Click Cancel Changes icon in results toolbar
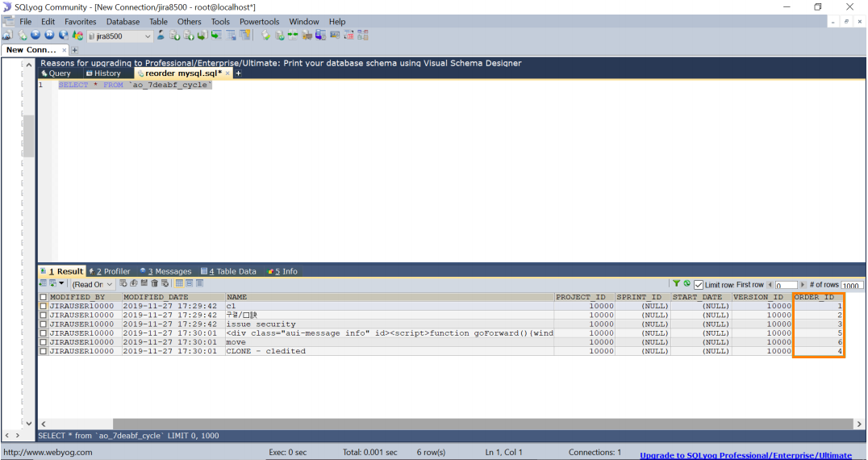Image resolution: width=868 pixels, height=460 pixels. (x=165, y=283)
